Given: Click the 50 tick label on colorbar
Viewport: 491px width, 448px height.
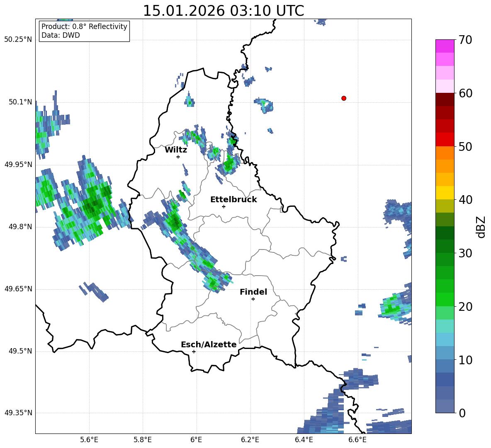Looking at the screenshot, I should click(465, 146).
